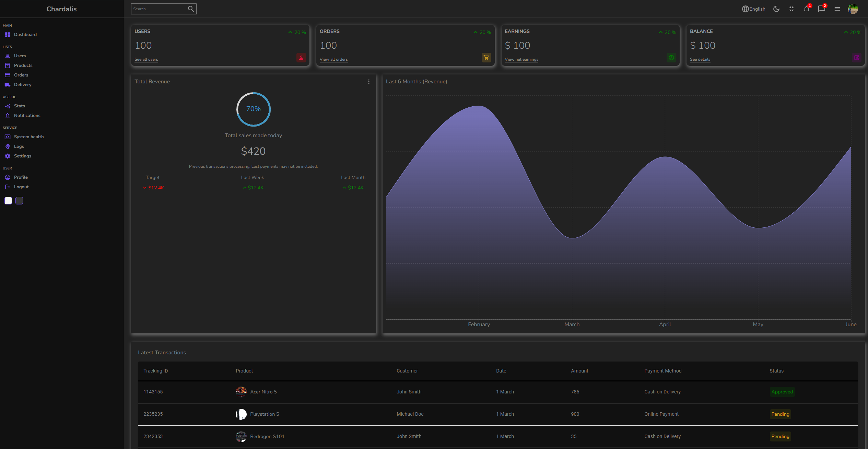Go to System health sidebar item
868x449 pixels.
(28, 137)
